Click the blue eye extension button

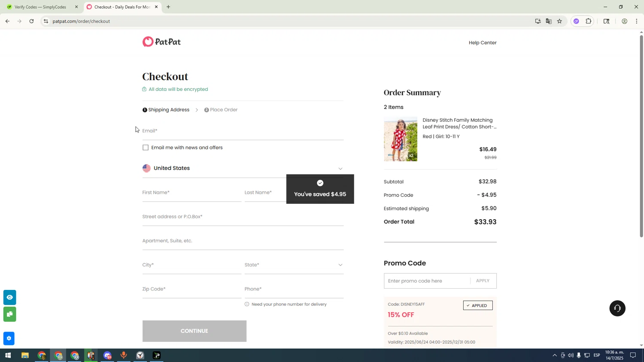(9, 297)
